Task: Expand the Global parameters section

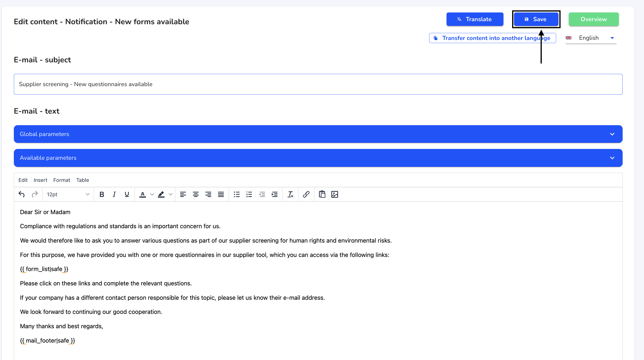Action: (x=612, y=134)
